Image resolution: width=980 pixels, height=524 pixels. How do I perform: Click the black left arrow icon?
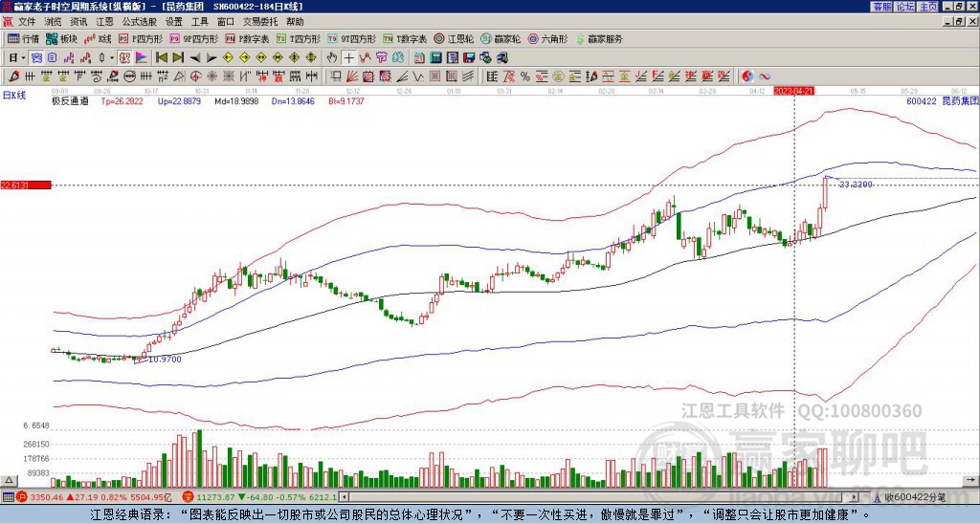194,58
